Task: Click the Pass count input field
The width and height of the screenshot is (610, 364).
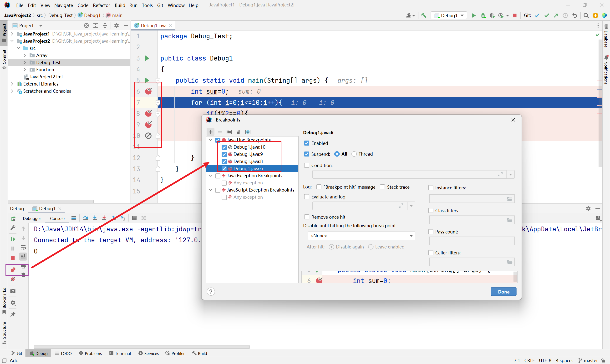Action: (472, 241)
